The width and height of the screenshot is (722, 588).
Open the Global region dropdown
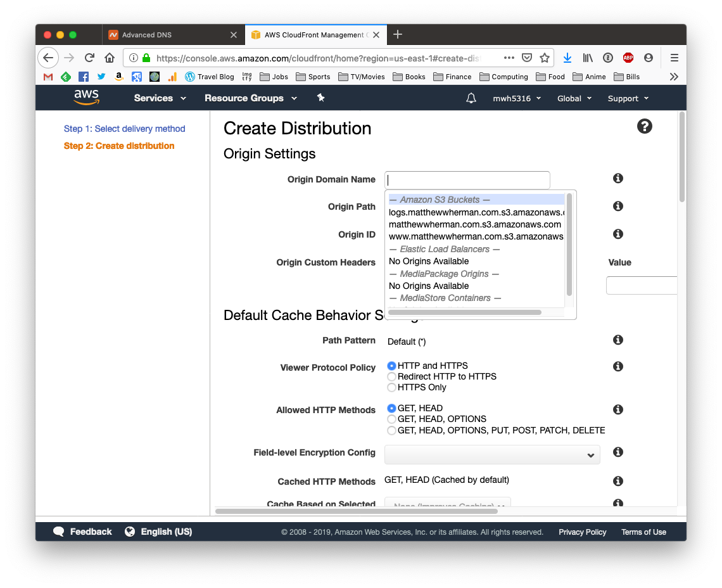[x=574, y=99]
